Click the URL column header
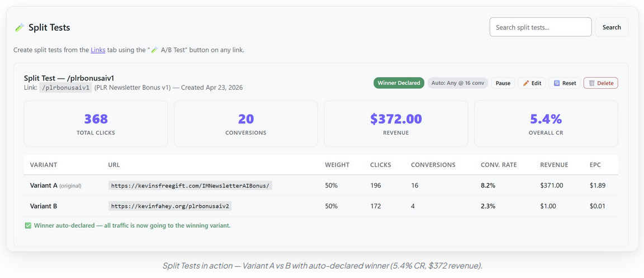The height and width of the screenshot is (278, 644). tap(114, 165)
